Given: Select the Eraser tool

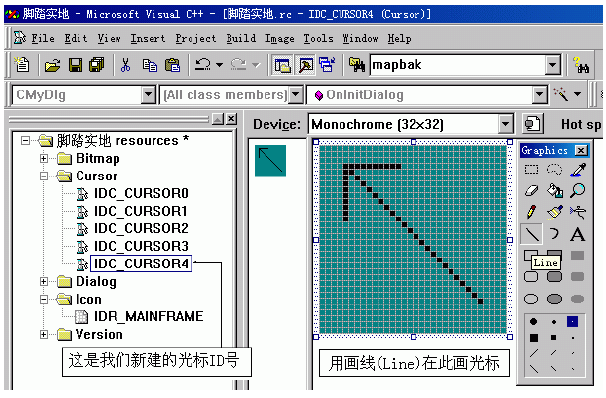Looking at the screenshot, I should point(531,190).
